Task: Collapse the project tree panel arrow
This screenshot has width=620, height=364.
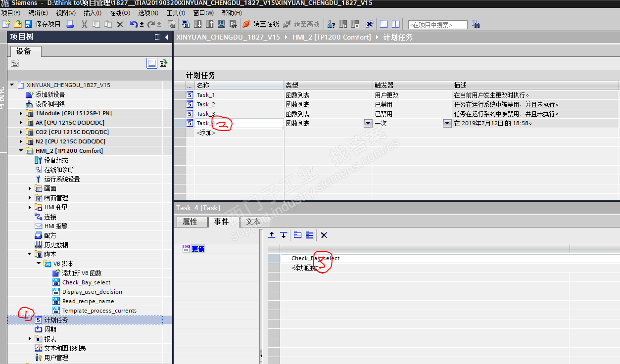Action: 167,37
